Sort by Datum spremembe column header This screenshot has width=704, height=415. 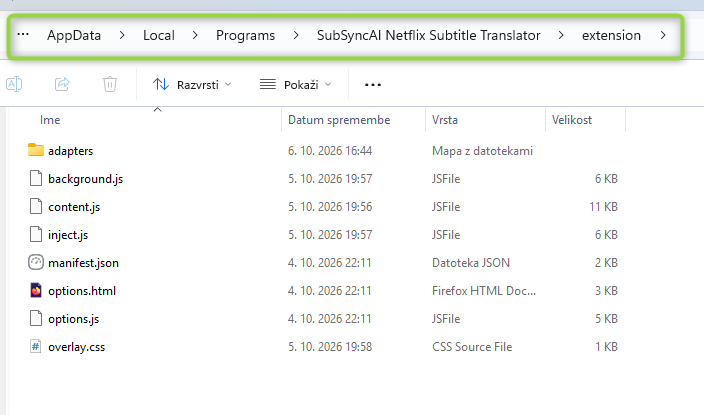point(339,120)
